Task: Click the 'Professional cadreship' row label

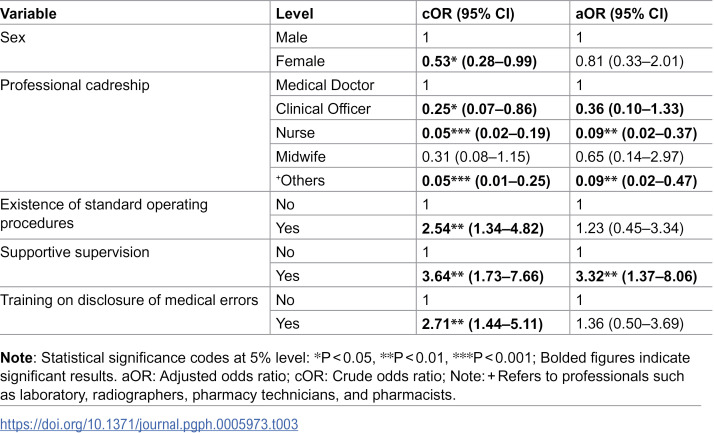Action: tap(75, 85)
